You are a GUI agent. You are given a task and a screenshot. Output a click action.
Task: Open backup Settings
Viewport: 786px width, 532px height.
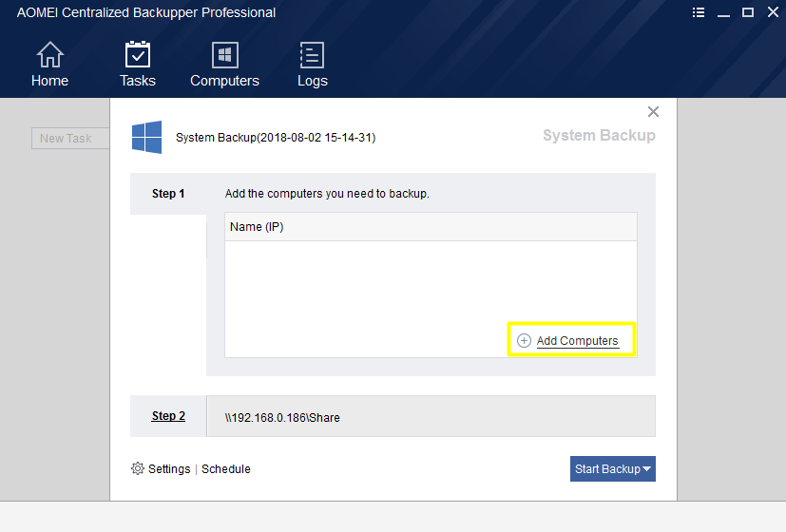(169, 469)
